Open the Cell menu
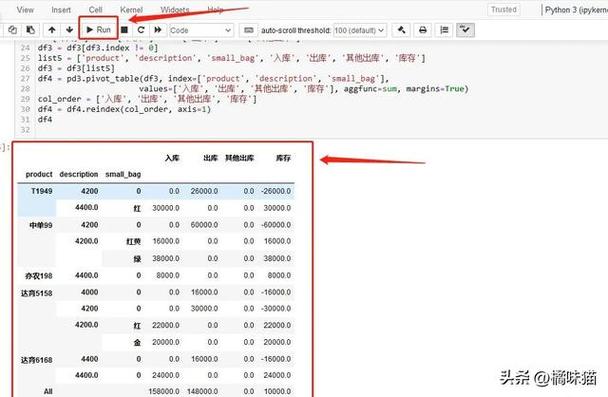Image resolution: width=608 pixels, height=397 pixels. 95,10
